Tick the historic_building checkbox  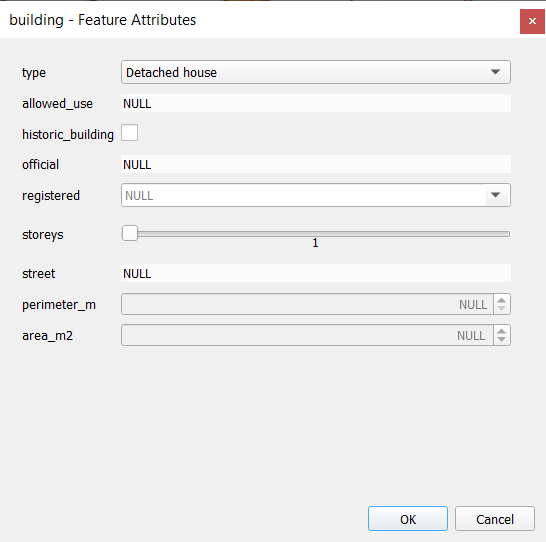[130, 133]
